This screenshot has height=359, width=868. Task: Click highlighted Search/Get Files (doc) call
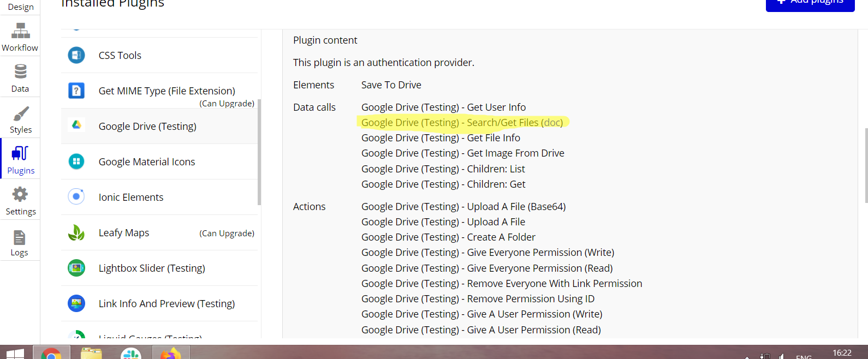462,123
